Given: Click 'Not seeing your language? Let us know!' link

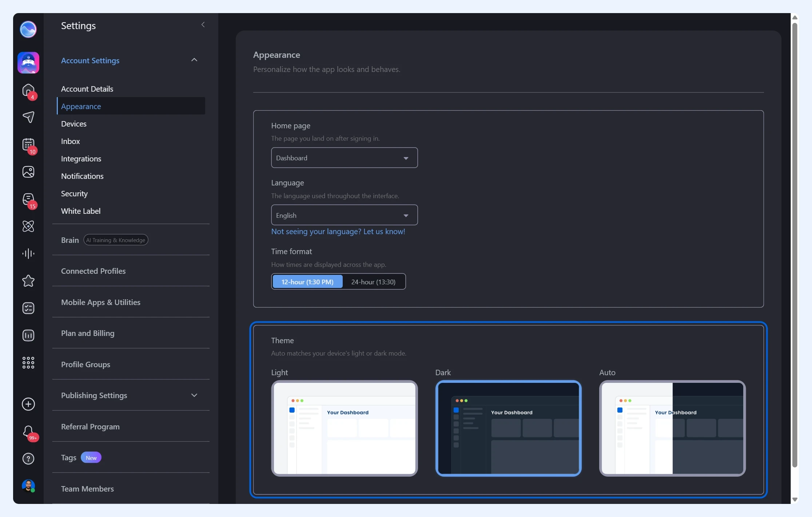Looking at the screenshot, I should (x=338, y=232).
